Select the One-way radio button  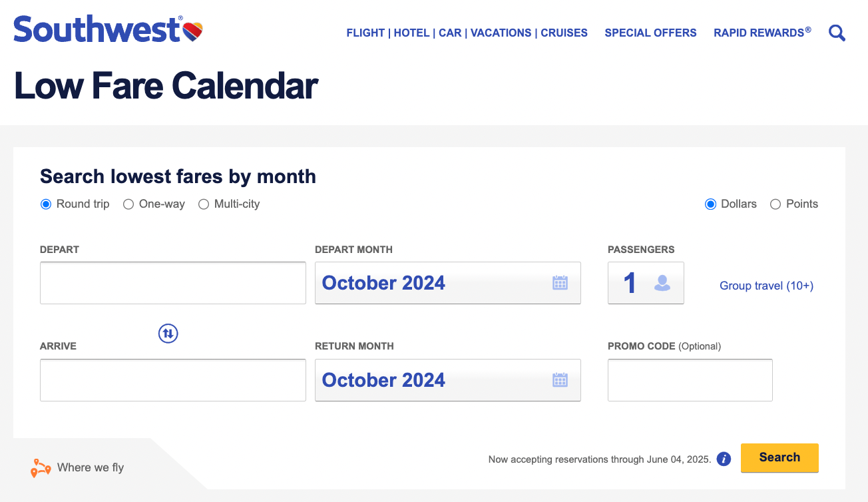128,204
